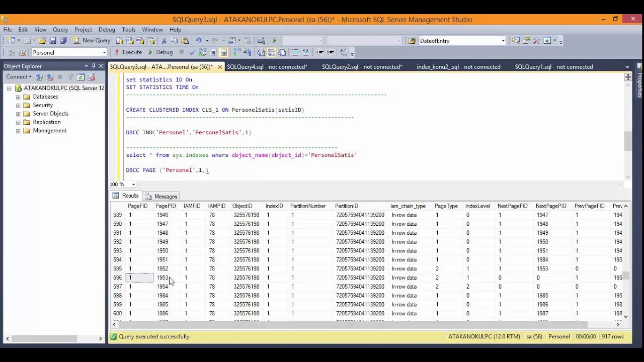Viewport: 644px width, 362px height.
Task: Cut selection using the scissors icon
Action: 164,41
